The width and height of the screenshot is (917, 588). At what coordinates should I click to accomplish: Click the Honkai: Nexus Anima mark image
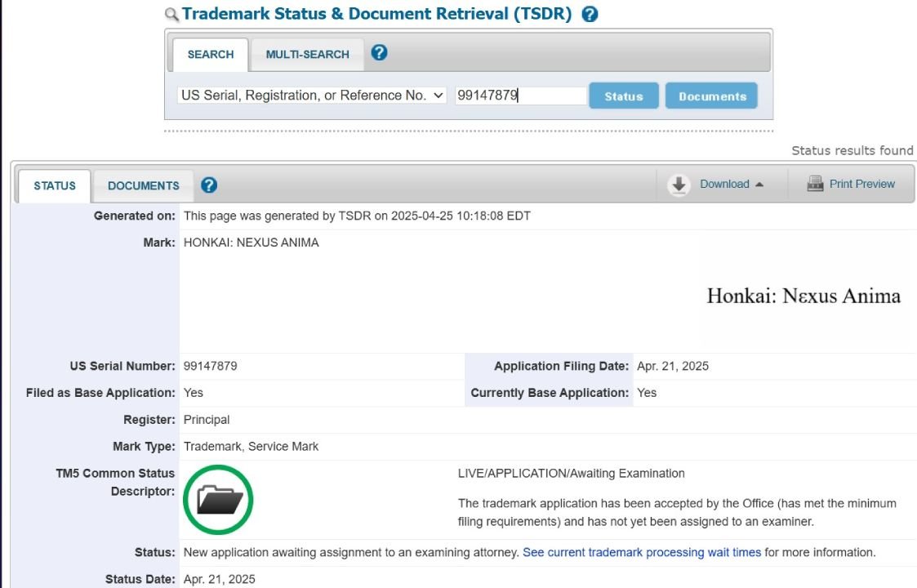point(803,296)
